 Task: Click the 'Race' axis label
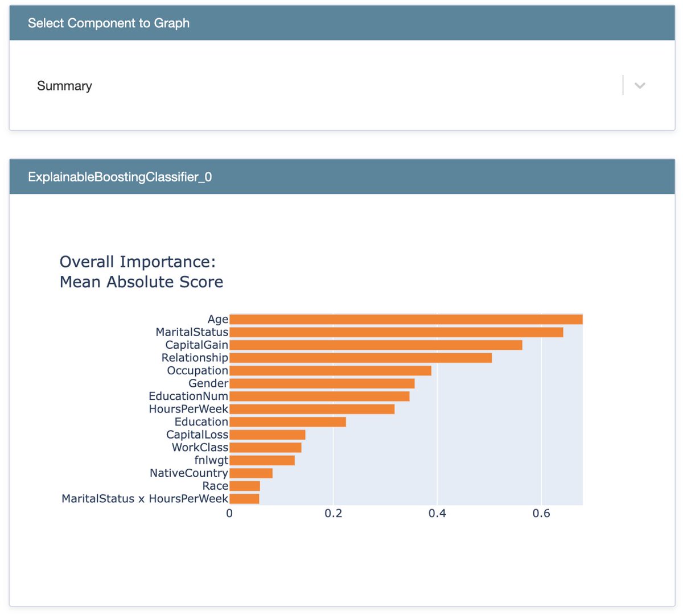pyautogui.click(x=215, y=486)
